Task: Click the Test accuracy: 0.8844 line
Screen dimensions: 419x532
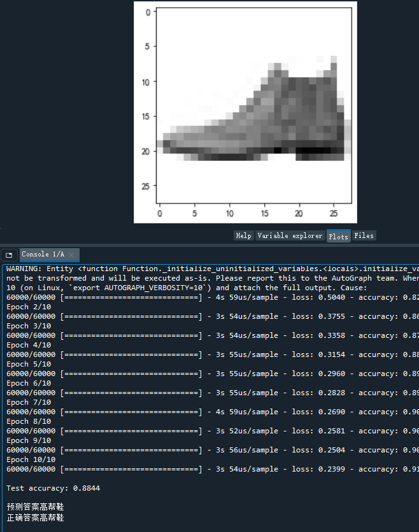Action: 53,488
